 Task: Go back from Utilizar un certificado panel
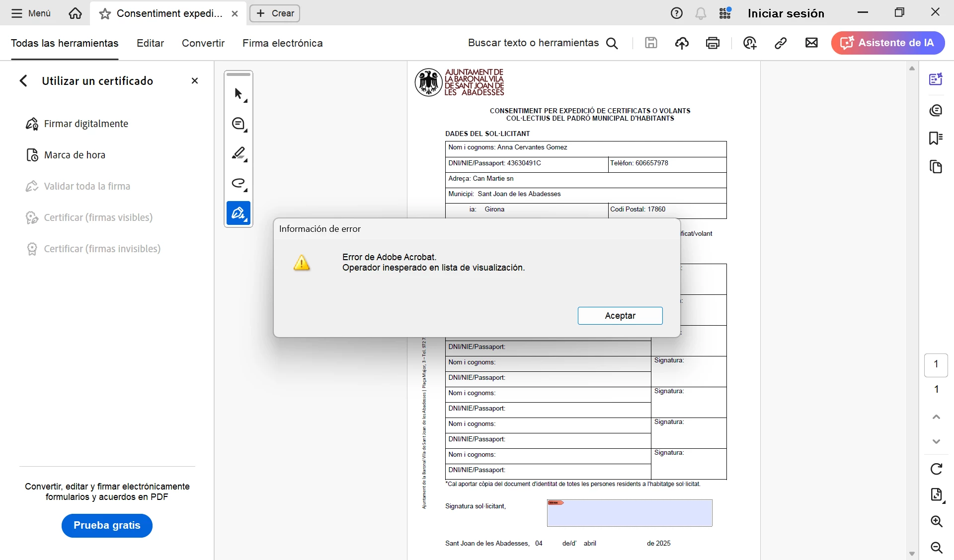[23, 81]
